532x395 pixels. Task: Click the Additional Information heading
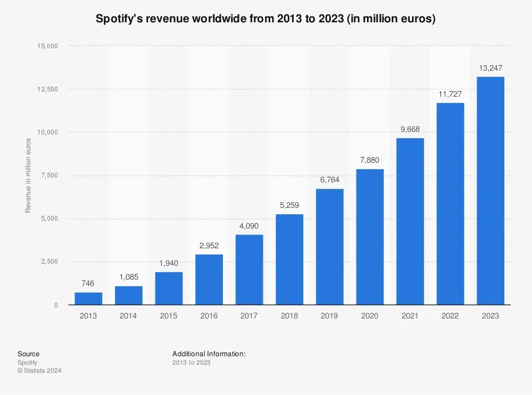click(x=208, y=354)
